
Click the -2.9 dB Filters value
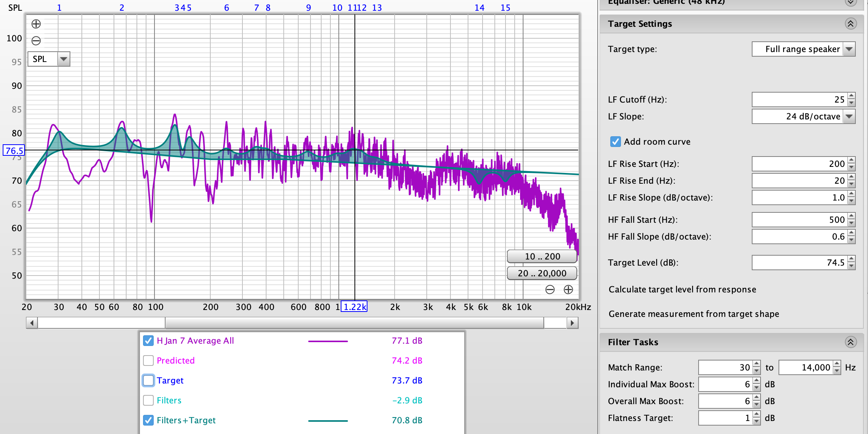tap(407, 400)
